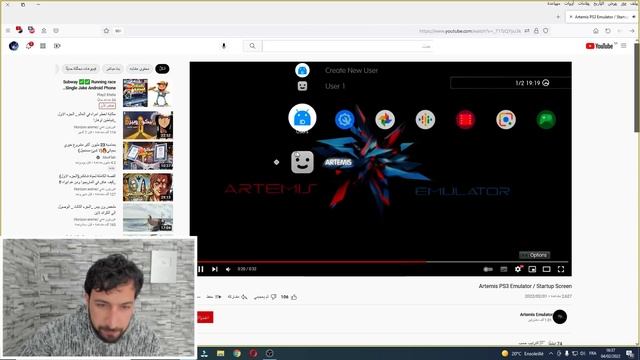This screenshot has height=360, width=640.
Task: Select the black 'All' filter chip
Action: (x=162, y=69)
